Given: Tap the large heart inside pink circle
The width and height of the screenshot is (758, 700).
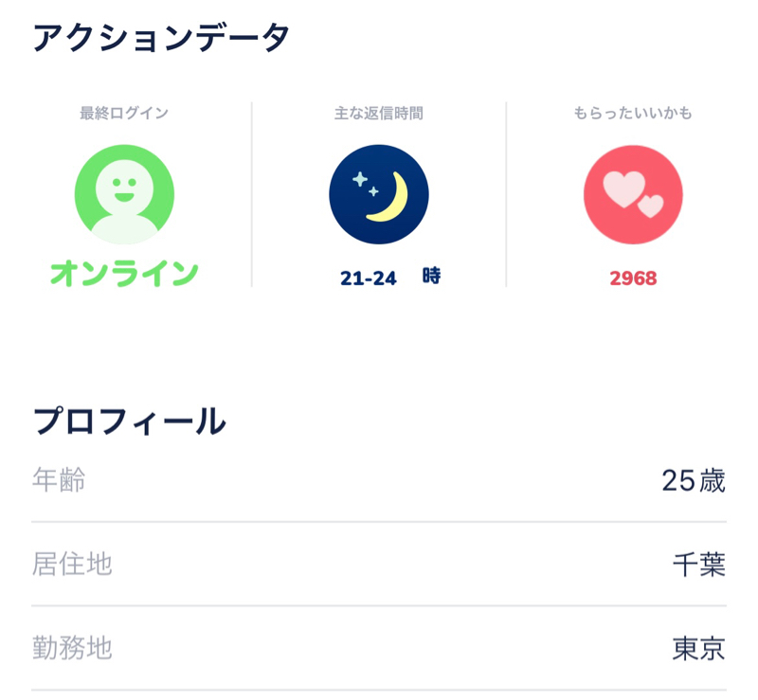Looking at the screenshot, I should [624, 189].
